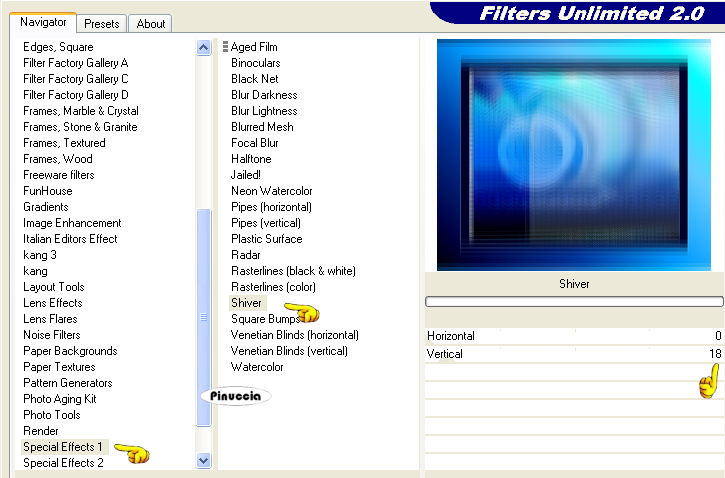This screenshot has width=725, height=478.
Task: Choose Pipes (vertical) filter
Action: click(266, 223)
